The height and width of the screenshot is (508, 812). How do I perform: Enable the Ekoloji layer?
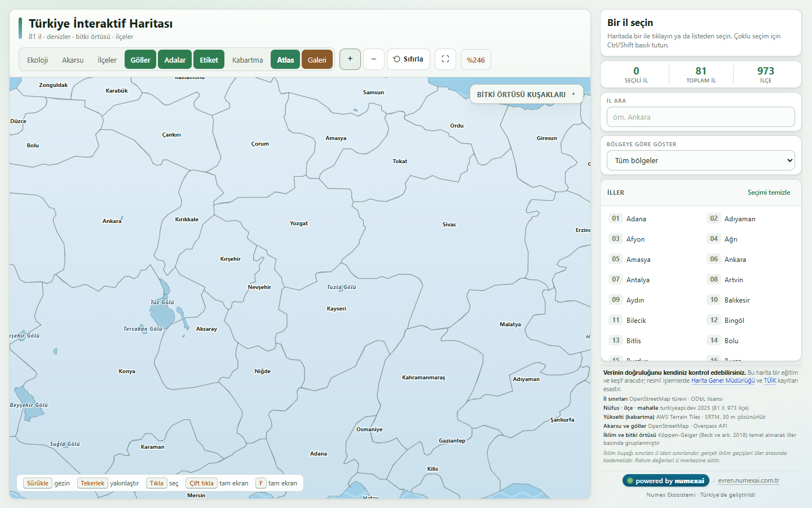(x=38, y=60)
